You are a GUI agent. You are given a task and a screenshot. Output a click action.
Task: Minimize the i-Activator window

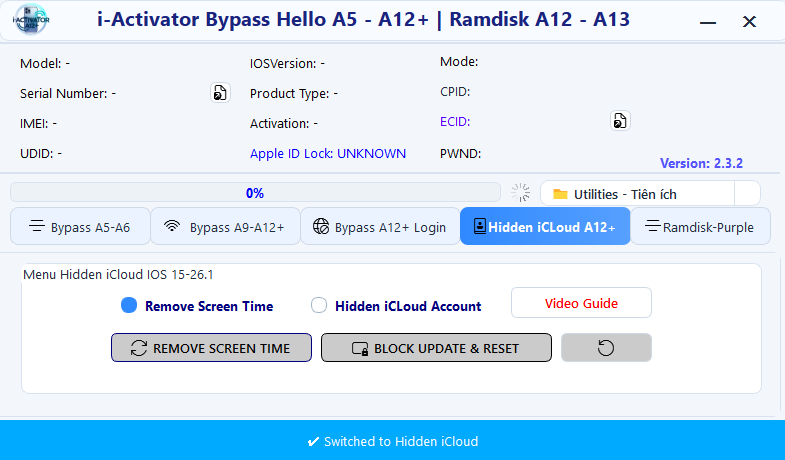point(708,22)
